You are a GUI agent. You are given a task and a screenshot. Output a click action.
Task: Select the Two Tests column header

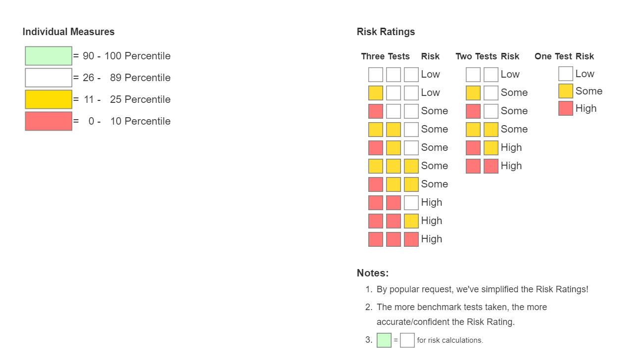(x=477, y=56)
